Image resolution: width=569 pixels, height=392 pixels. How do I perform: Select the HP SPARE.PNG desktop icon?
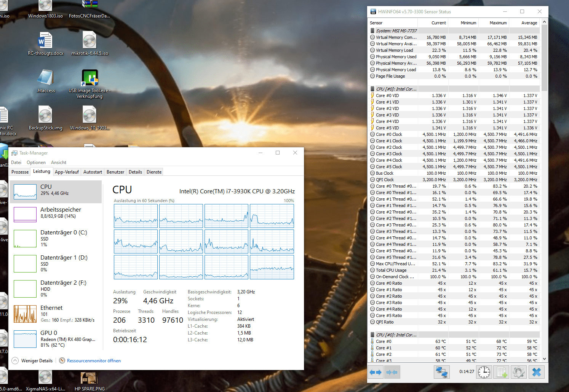pos(90,382)
